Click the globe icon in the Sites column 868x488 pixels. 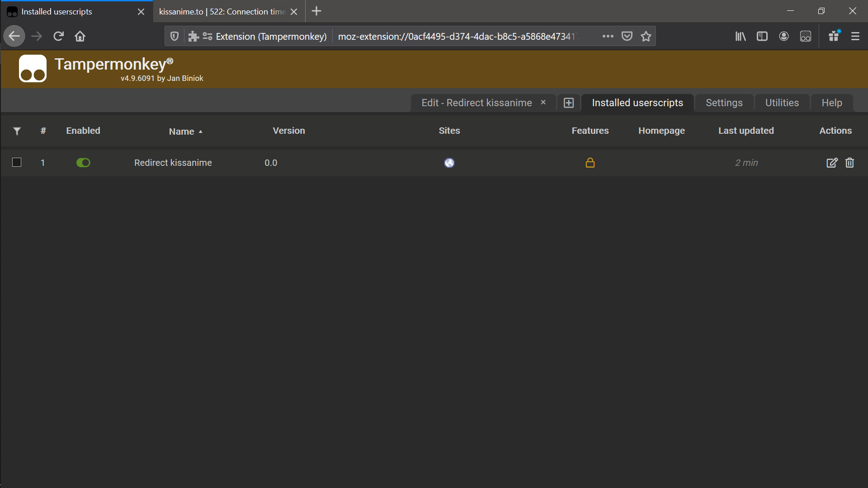pos(449,163)
